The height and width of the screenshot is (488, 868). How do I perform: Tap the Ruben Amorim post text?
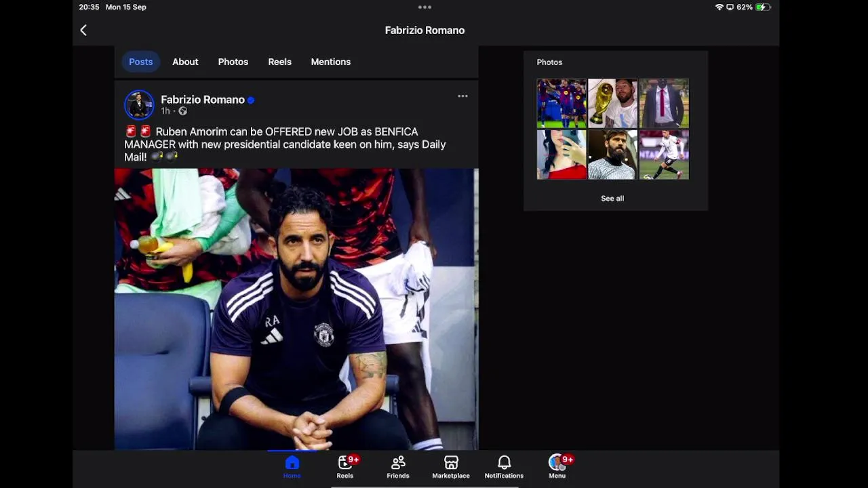(285, 144)
